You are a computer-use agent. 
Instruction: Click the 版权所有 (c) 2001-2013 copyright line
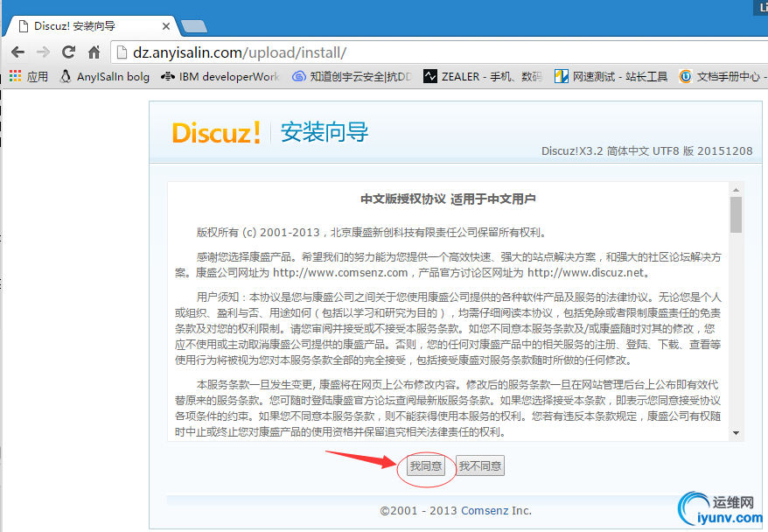(x=371, y=232)
